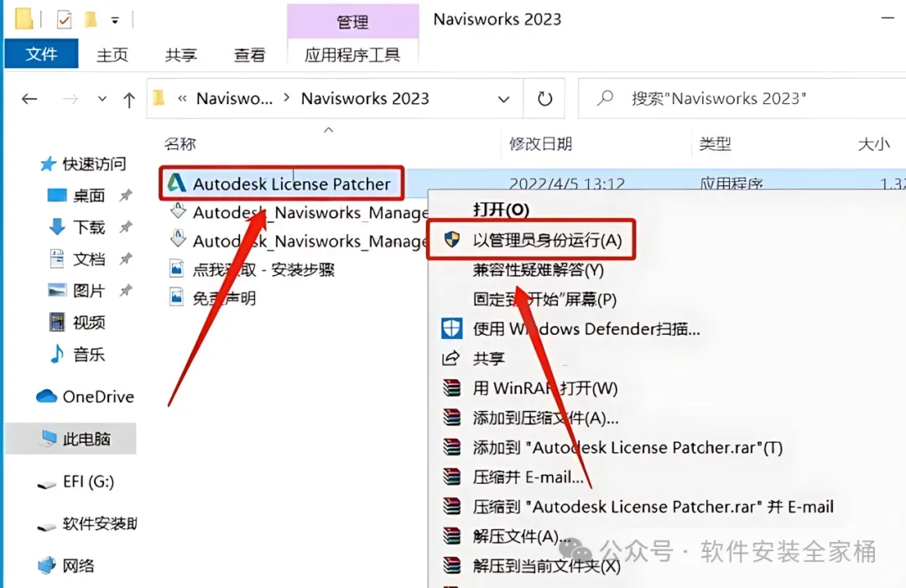906x588 pixels.
Task: Refresh the current folder view
Action: click(544, 99)
